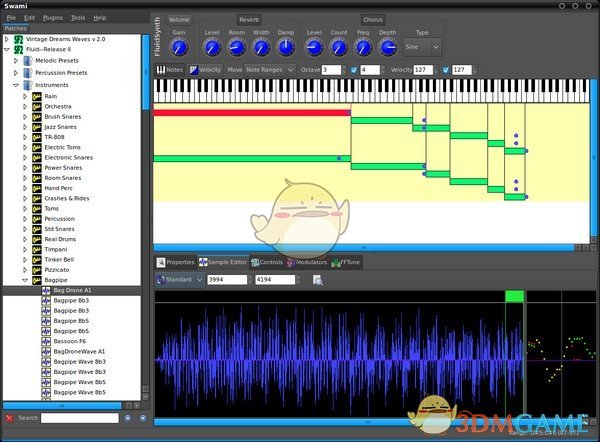Click the red key range bar

click(252, 113)
